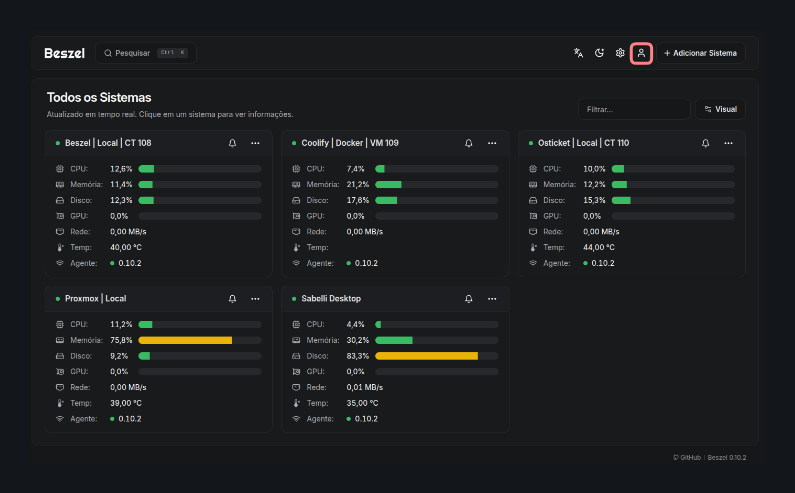Open the GitHub link in footer
Viewport: 795px width, 493px height.
(687, 457)
